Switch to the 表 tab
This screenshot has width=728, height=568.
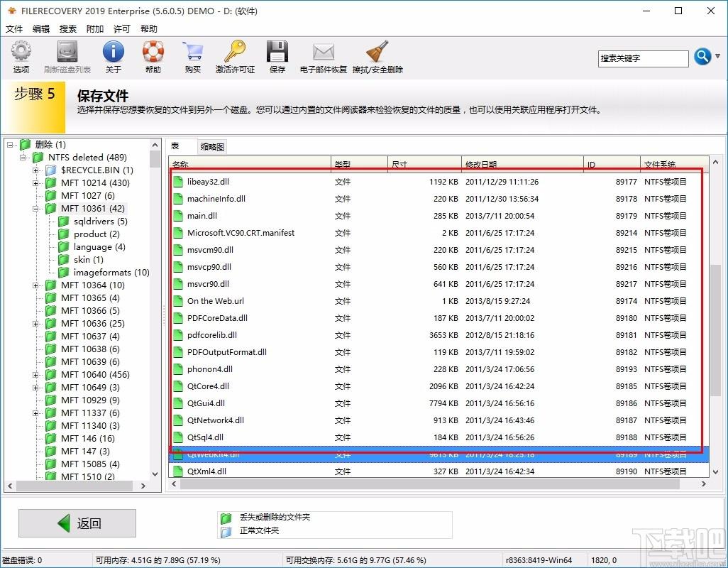(175, 146)
